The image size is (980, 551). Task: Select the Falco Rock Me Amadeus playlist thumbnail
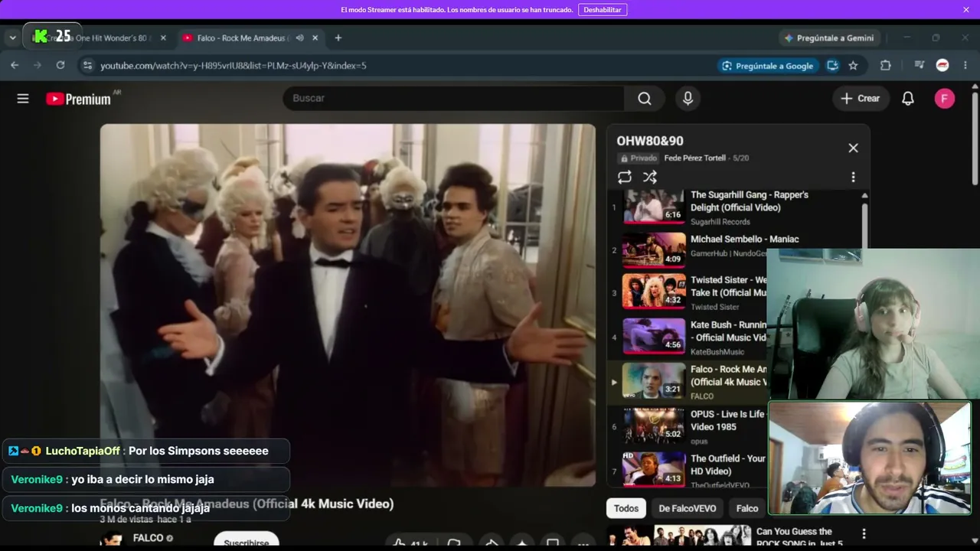click(654, 381)
